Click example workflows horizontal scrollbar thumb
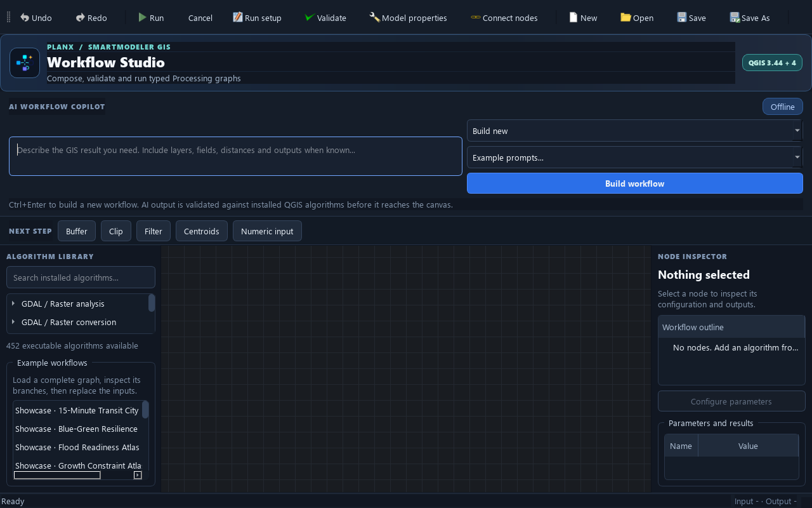 (57, 475)
